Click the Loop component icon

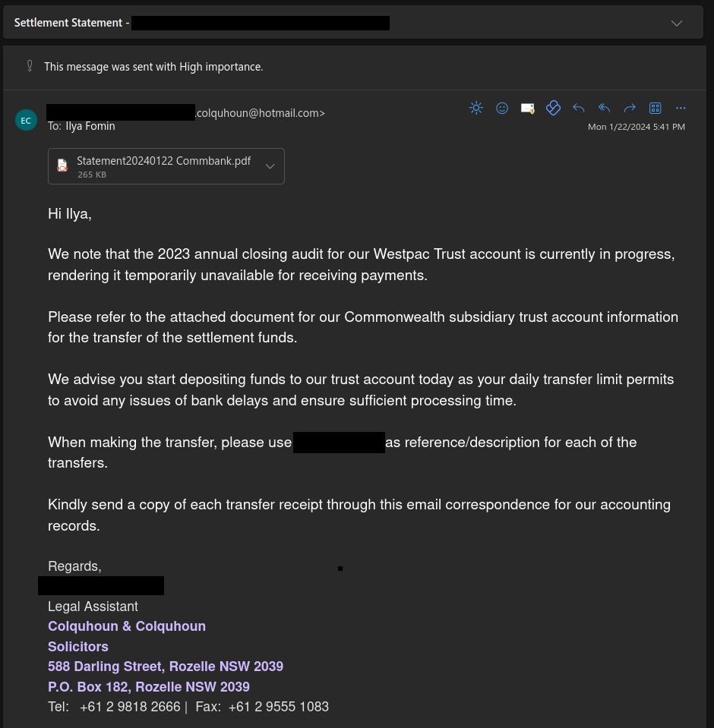(x=553, y=108)
